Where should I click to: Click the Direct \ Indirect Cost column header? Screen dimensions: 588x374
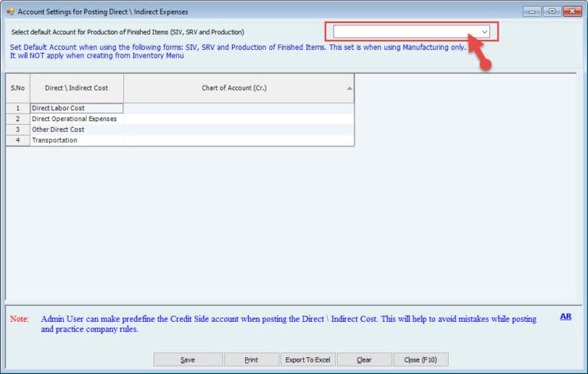click(77, 88)
